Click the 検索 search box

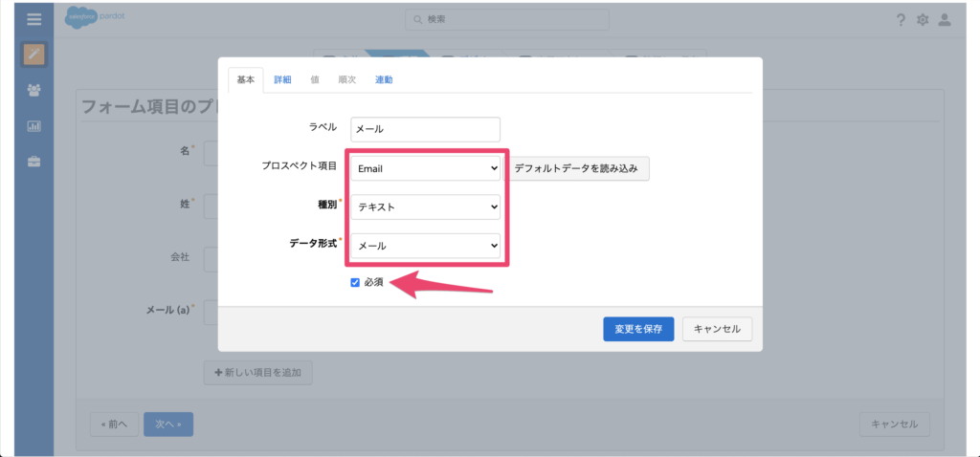click(507, 19)
